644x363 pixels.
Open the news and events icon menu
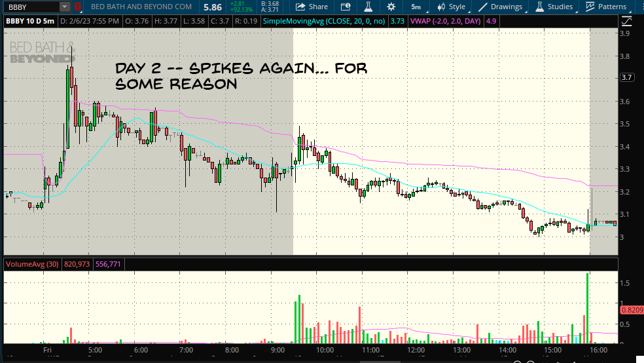click(x=346, y=7)
